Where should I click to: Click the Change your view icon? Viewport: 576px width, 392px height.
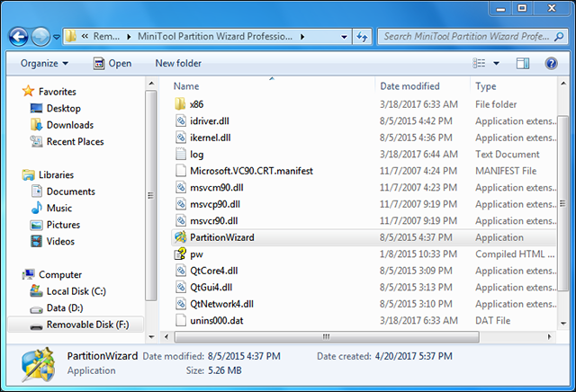click(479, 63)
